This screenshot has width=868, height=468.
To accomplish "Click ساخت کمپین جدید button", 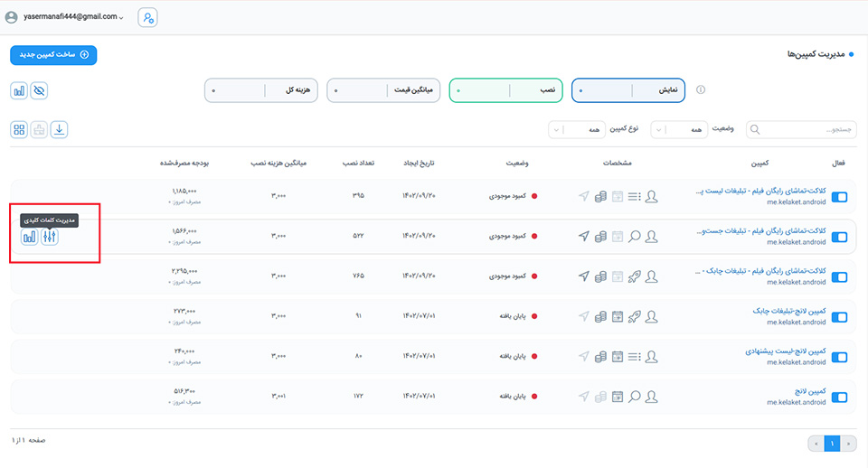I will pyautogui.click(x=53, y=55).
